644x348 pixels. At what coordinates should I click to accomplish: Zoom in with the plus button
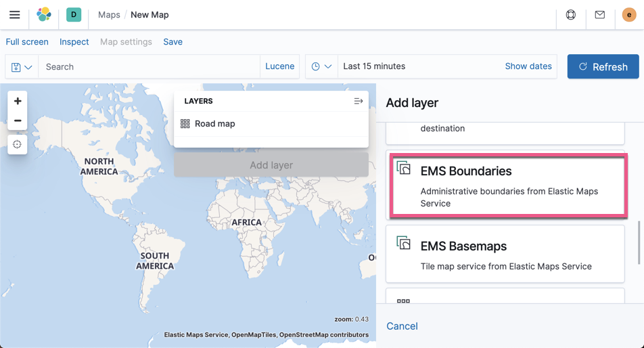pyautogui.click(x=18, y=101)
